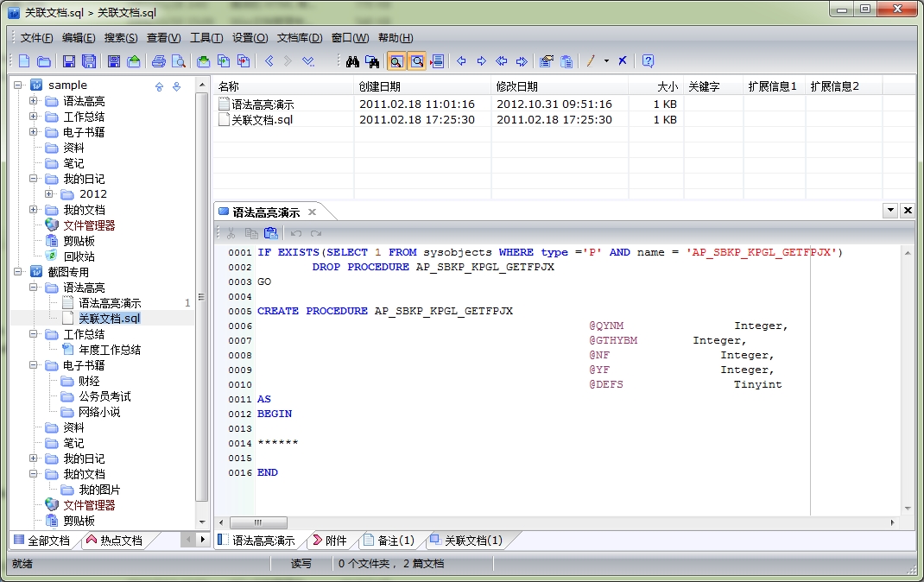Viewport: 924px width, 582px height.
Task: Collapse the 截图专用 library node
Action: click(x=18, y=271)
